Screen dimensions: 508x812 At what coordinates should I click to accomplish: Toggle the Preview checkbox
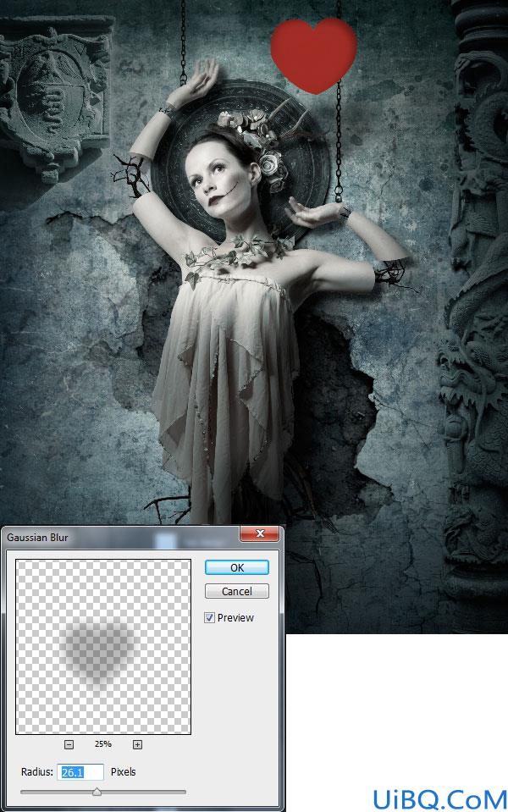point(209,618)
